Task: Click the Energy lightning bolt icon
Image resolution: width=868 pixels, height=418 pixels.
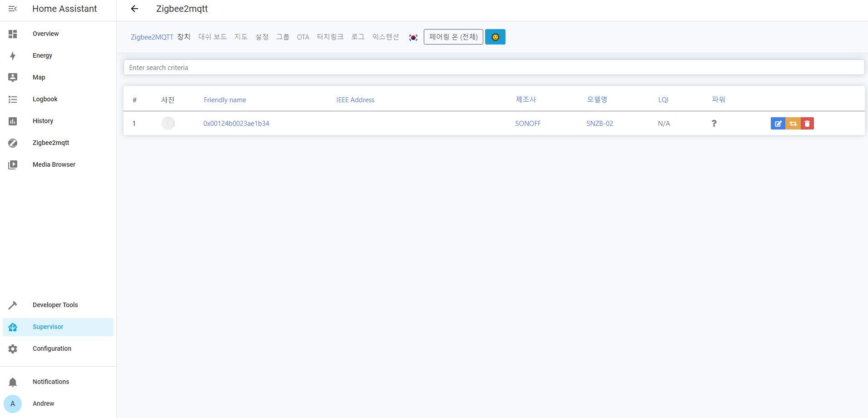Action: pyautogui.click(x=13, y=55)
